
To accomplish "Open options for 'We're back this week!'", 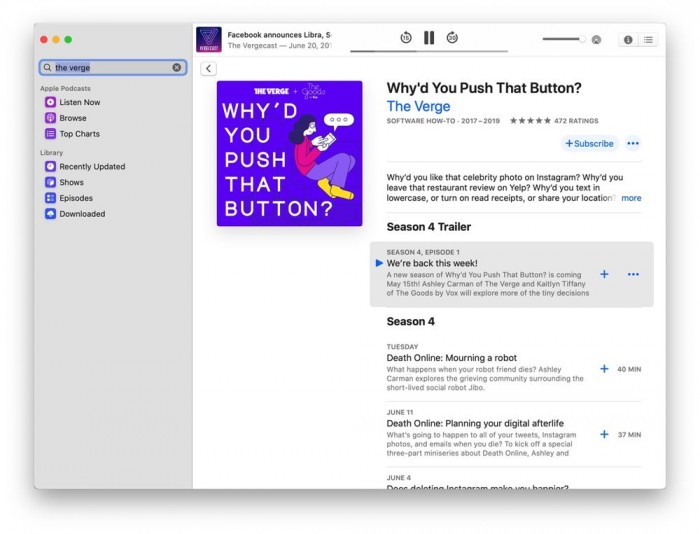I will pyautogui.click(x=633, y=274).
